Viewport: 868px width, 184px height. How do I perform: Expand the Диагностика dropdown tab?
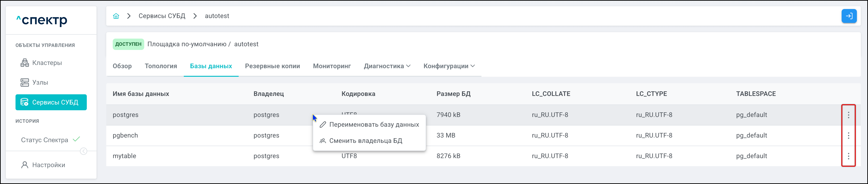pyautogui.click(x=387, y=66)
